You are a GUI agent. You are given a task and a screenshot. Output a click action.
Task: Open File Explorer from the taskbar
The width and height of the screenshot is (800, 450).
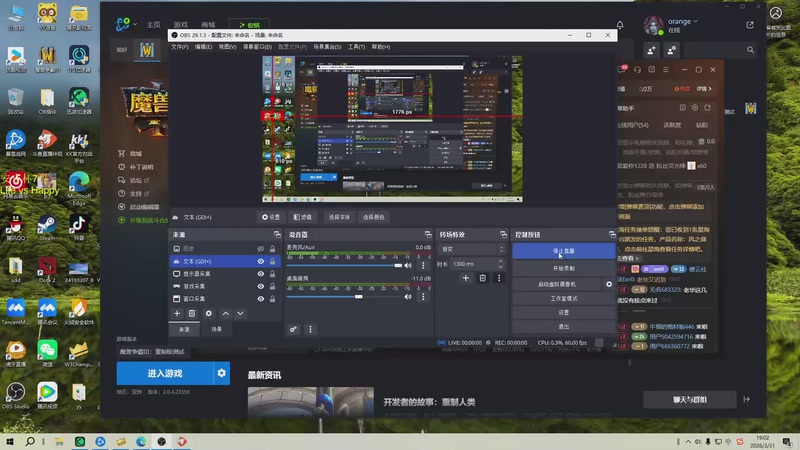click(59, 441)
